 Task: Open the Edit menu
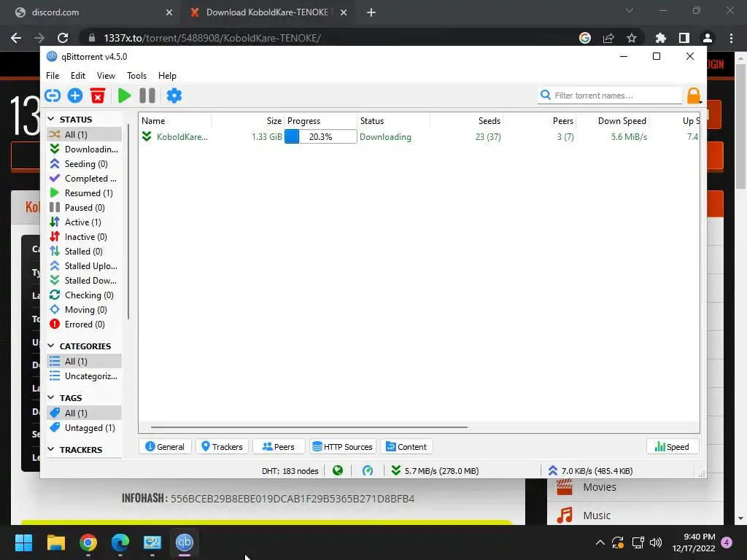click(77, 76)
